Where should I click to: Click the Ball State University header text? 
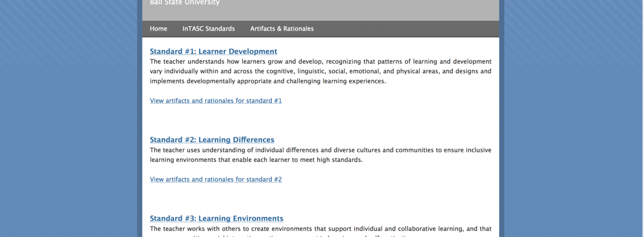tap(184, 3)
